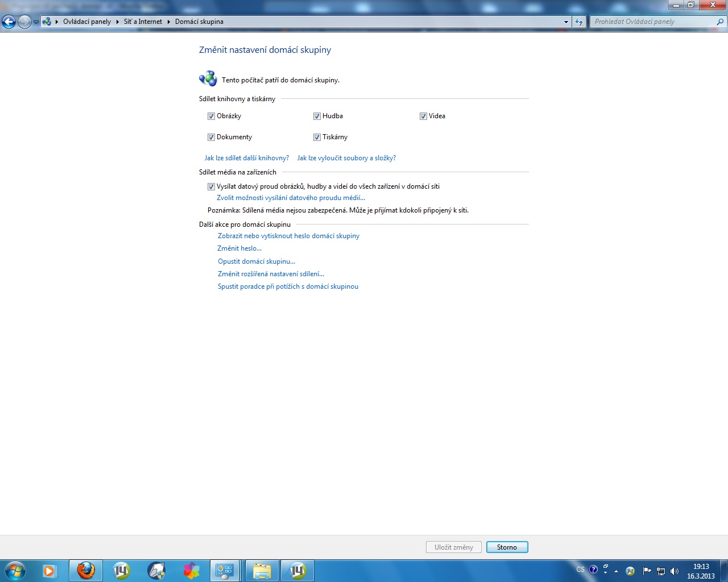The height and width of the screenshot is (582, 728).
Task: Click the Show Desktop strip
Action: pos(723,571)
